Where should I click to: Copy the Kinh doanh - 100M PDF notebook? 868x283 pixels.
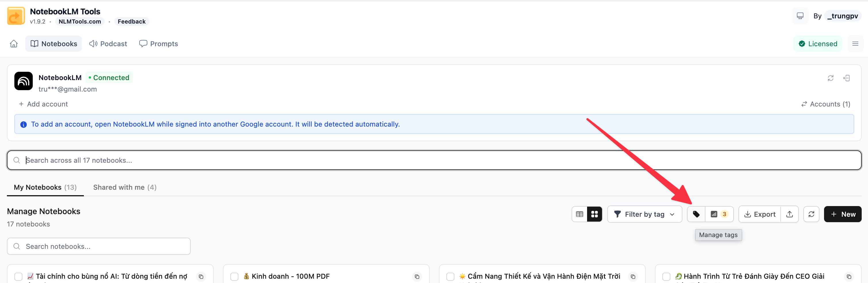417,277
